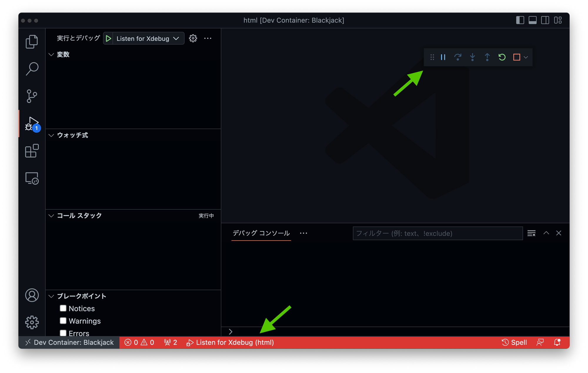
Task: Clear the debug console output
Action: pos(531,233)
